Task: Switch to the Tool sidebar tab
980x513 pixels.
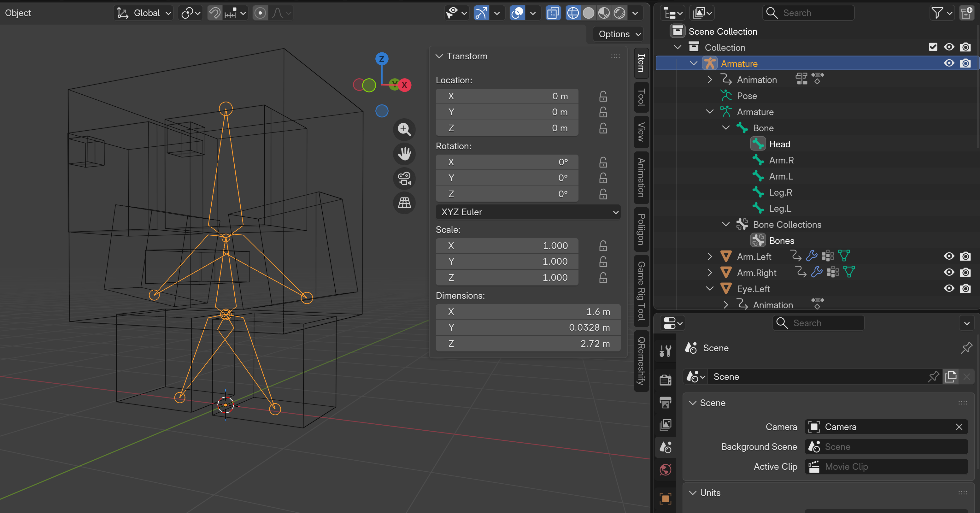Action: tap(641, 97)
